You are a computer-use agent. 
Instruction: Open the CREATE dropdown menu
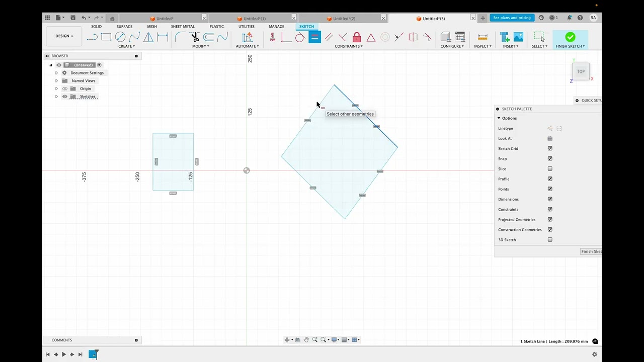coord(126,46)
